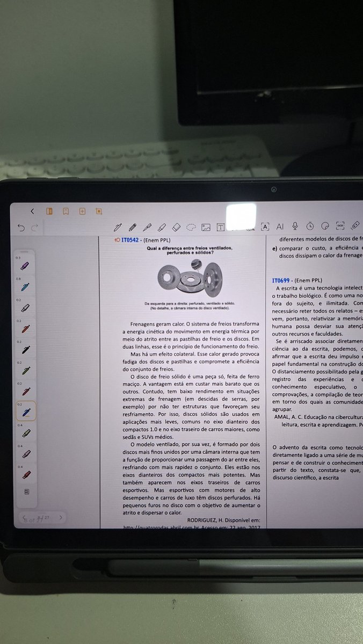This screenshot has width=363, height=644.
Task: Pick the pink highlighter preset 0.4
Action: point(26,454)
